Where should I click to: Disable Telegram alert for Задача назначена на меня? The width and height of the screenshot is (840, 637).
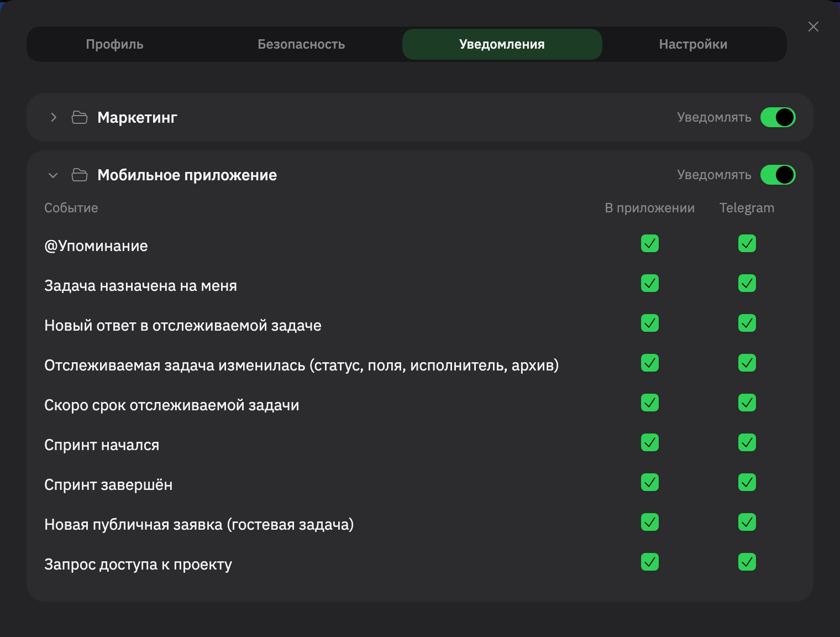pyautogui.click(x=747, y=283)
